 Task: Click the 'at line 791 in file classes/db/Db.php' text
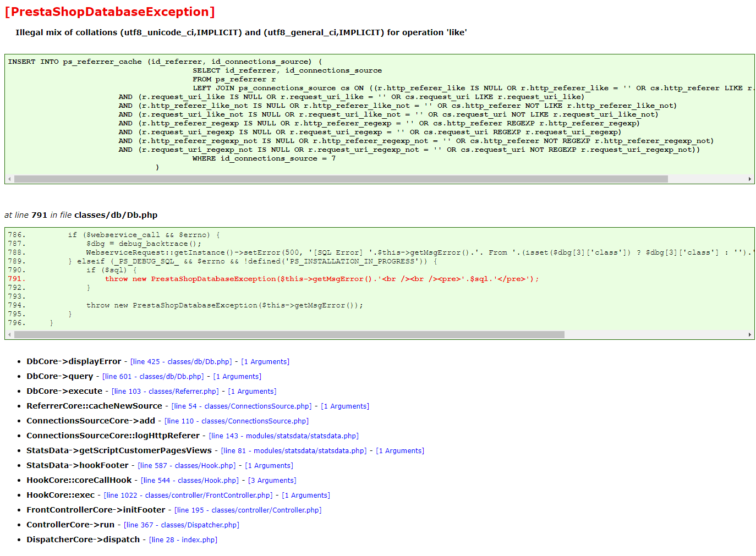tap(81, 215)
